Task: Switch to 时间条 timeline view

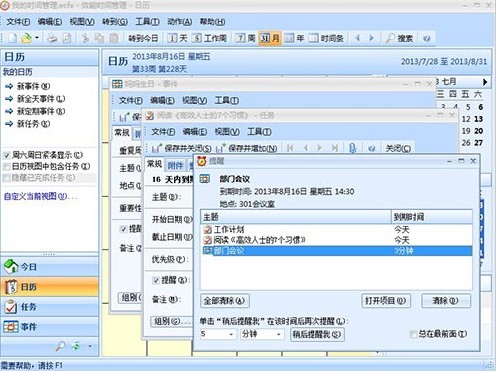Action: pos(326,38)
